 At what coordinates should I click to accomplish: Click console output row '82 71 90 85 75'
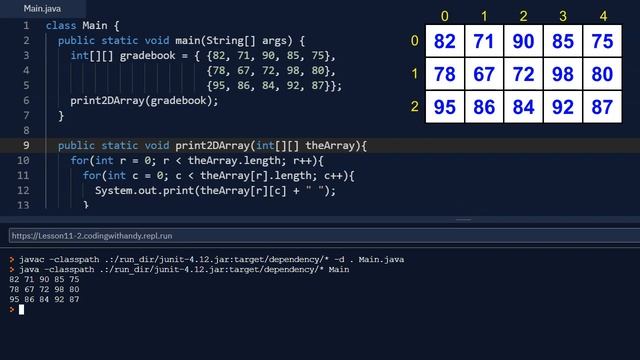[x=44, y=280]
